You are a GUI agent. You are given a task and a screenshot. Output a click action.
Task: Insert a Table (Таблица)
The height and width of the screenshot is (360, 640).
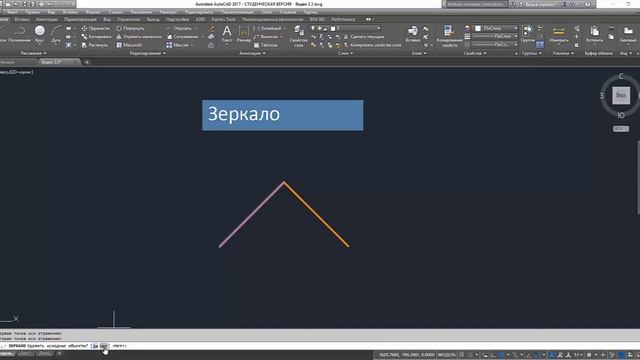[x=265, y=45]
